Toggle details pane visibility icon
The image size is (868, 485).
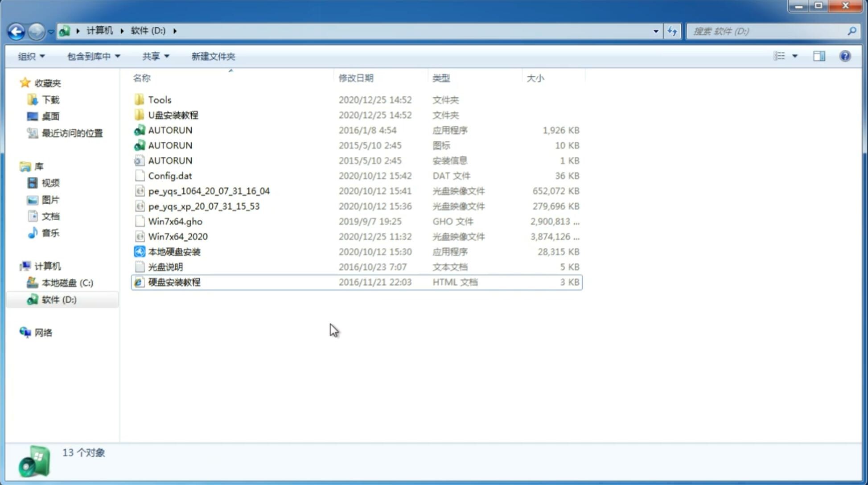[819, 56]
